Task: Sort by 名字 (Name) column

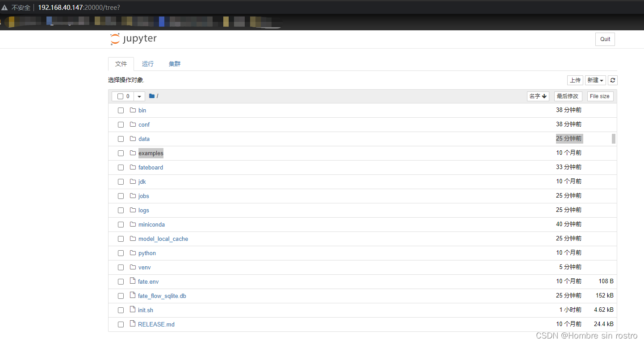Action: pyautogui.click(x=538, y=96)
